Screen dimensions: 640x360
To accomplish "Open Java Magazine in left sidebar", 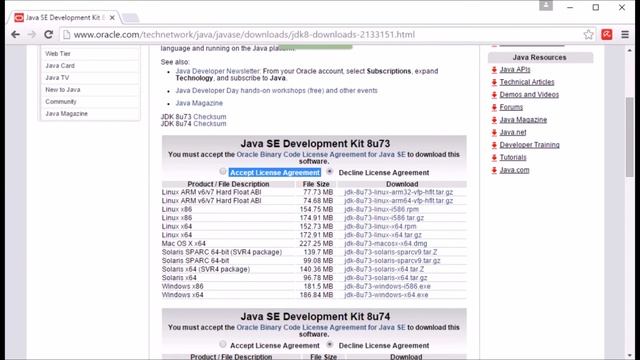I will pos(66,113).
